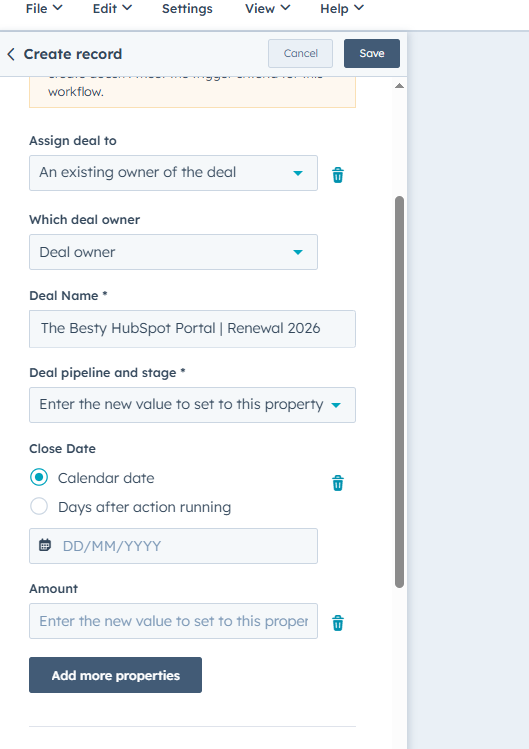529x749 pixels.
Task: Select Days after action running option
Action: click(x=39, y=506)
